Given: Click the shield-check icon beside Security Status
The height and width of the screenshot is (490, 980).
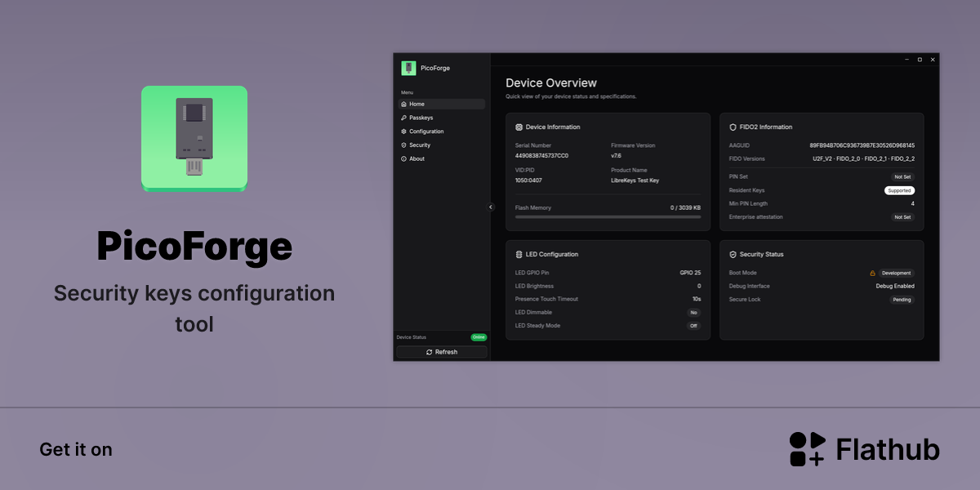Looking at the screenshot, I should pos(733,255).
